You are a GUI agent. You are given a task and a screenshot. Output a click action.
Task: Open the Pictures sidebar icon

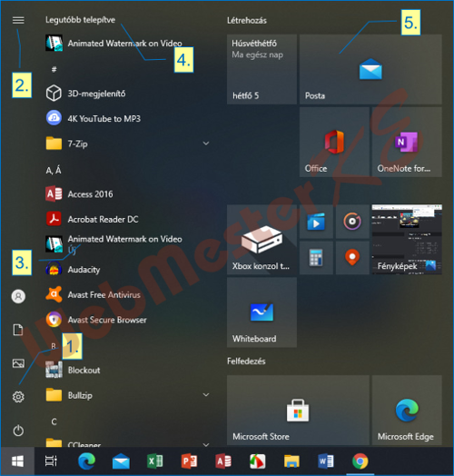(x=18, y=363)
